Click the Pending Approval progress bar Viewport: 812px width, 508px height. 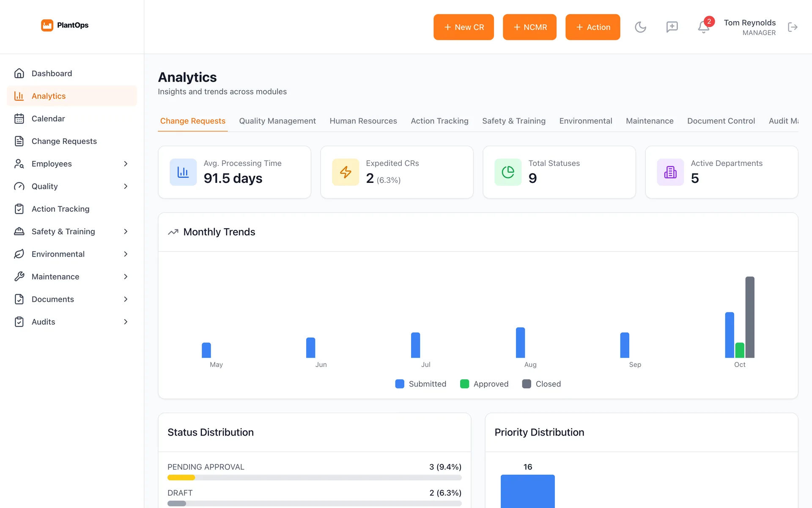314,478
